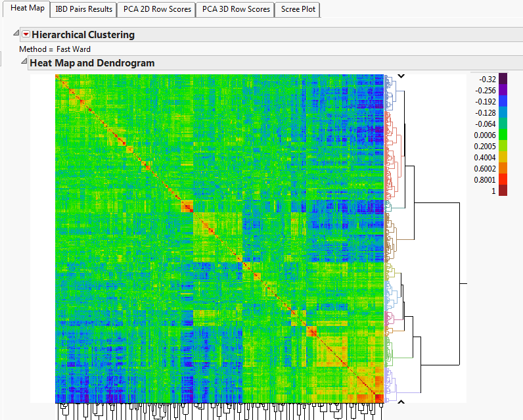The width and height of the screenshot is (523, 420).
Task: Select the 0.2005 yellow-green legend swatch
Action: [x=503, y=146]
